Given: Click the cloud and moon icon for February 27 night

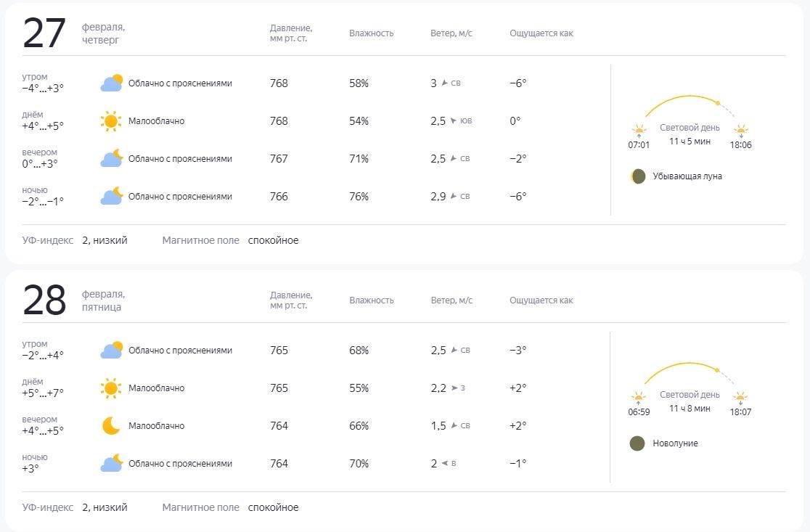Looking at the screenshot, I should coord(111,197).
